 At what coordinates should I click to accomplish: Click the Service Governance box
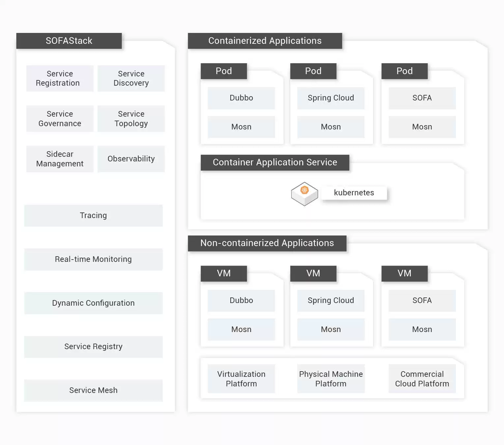(60, 119)
